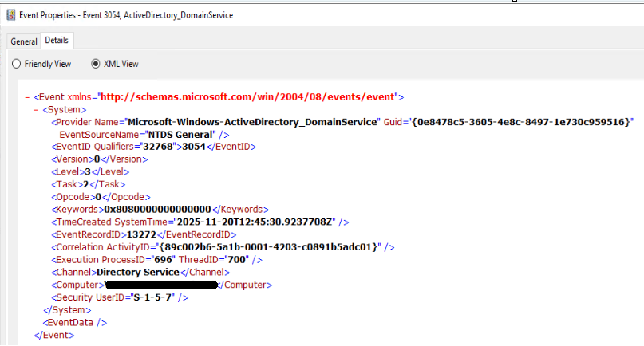The height and width of the screenshot is (346, 644).
Task: Click the redacted Computer element line
Action: pyautogui.click(x=161, y=285)
